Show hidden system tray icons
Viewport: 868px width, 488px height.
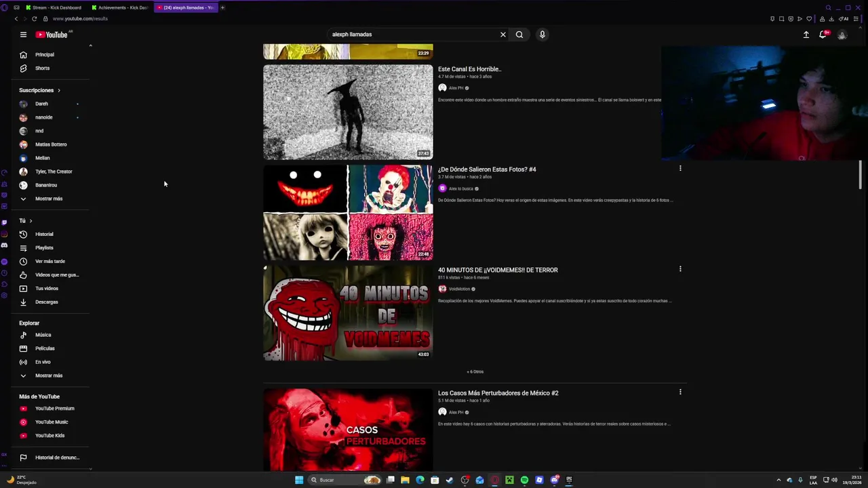(x=778, y=480)
